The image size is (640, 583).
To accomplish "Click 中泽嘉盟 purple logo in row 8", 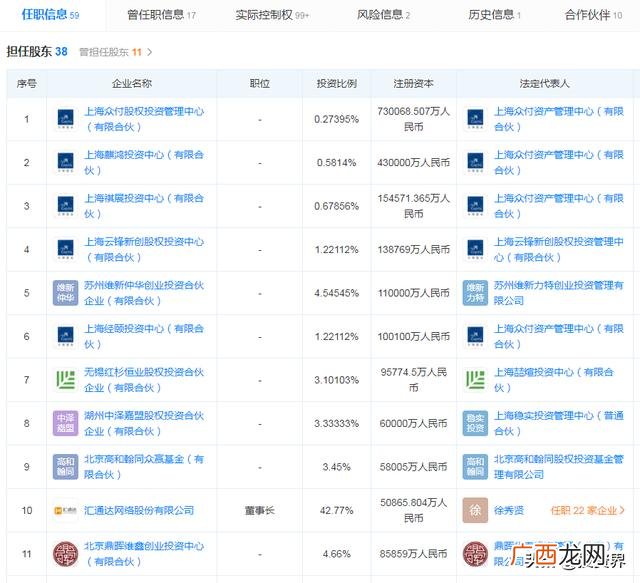I will (65, 423).
